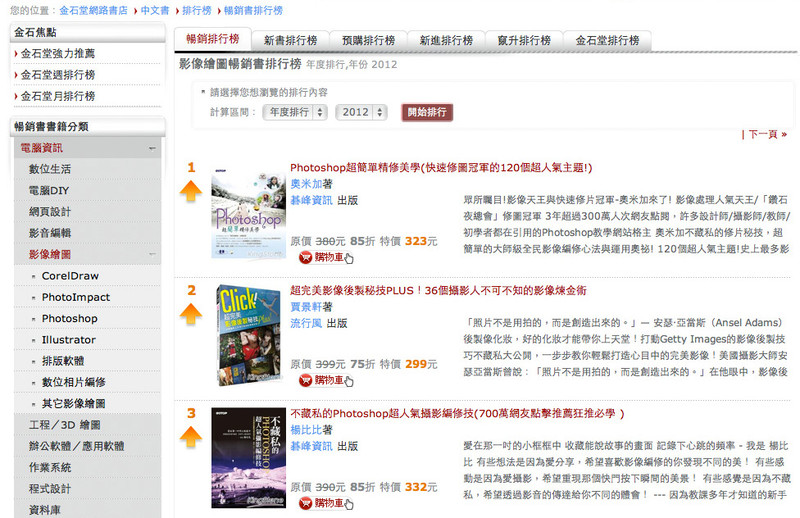
Task: Select 作業系統 category
Action: (50, 467)
